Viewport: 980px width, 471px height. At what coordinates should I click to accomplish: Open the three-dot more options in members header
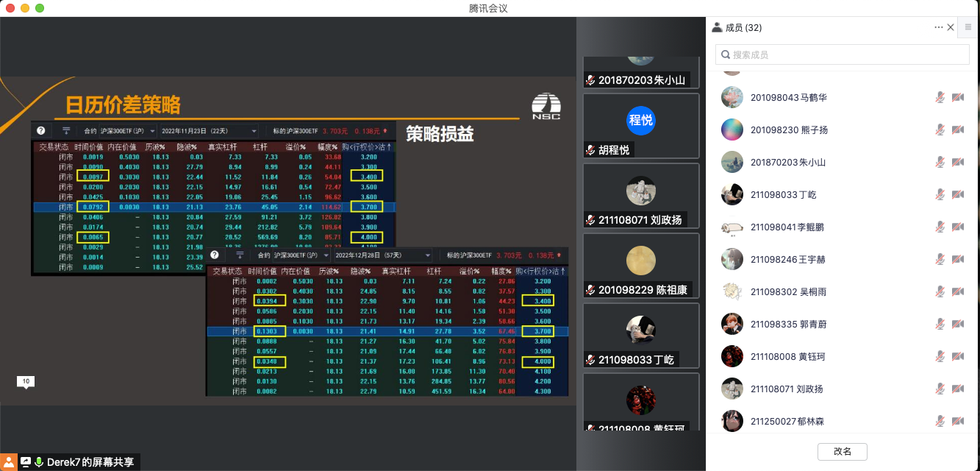pyautogui.click(x=938, y=27)
